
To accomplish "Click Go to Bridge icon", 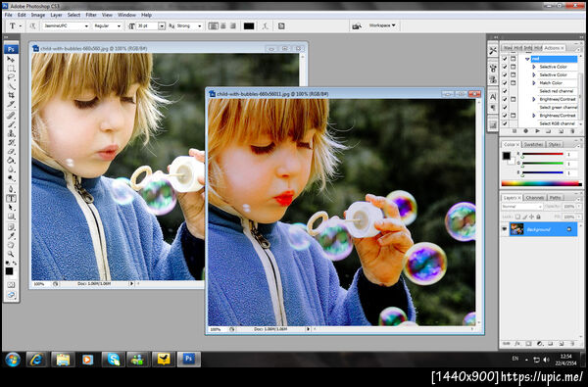I will [357, 25].
